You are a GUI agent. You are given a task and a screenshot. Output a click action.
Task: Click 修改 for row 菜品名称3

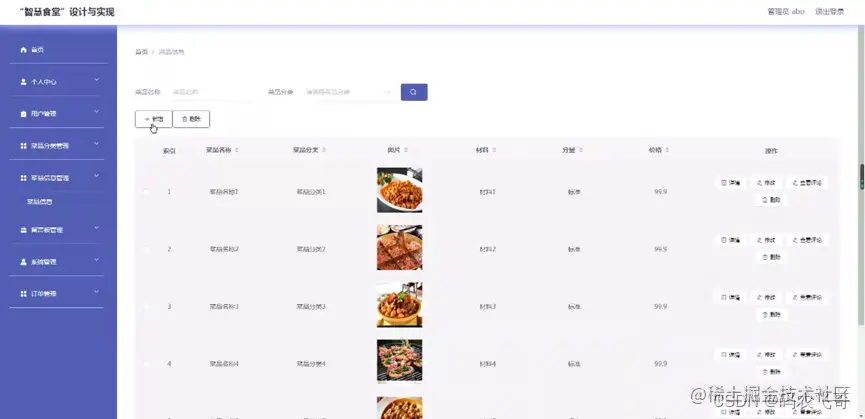pyautogui.click(x=766, y=297)
